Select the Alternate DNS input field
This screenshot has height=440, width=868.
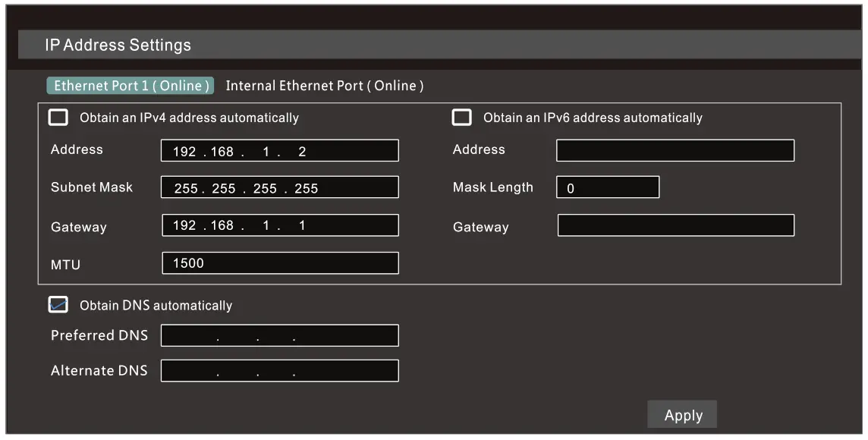pyautogui.click(x=279, y=370)
